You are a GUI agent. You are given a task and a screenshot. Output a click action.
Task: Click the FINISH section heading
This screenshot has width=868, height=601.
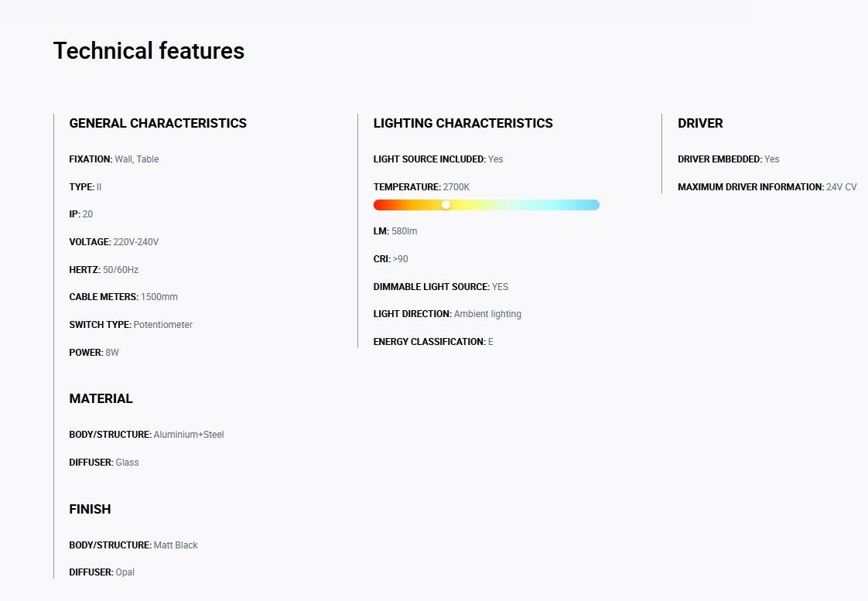coord(90,509)
